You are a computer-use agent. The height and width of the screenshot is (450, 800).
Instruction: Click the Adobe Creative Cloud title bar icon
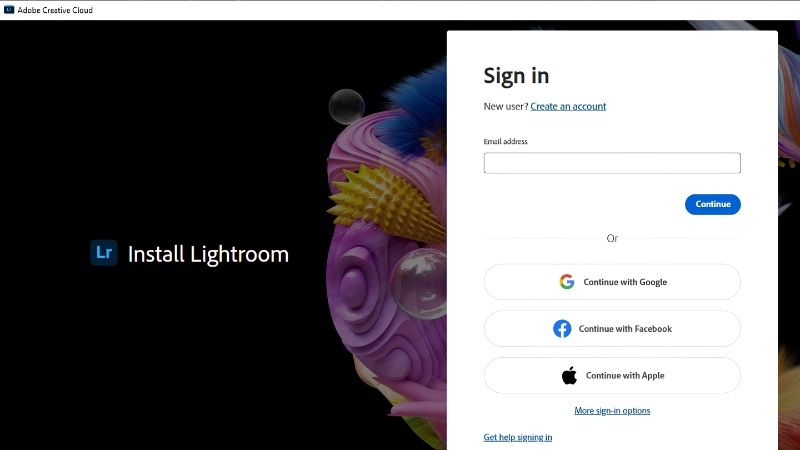tap(9, 10)
